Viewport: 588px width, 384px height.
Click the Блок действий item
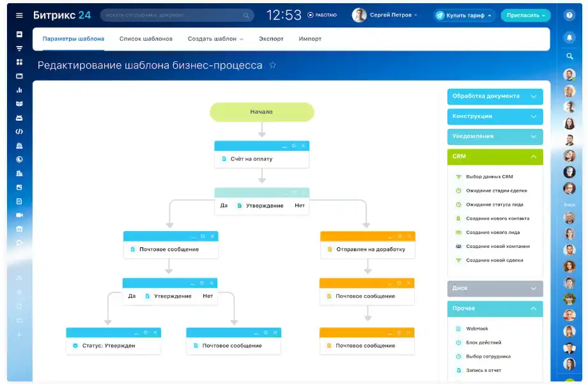[483, 342]
